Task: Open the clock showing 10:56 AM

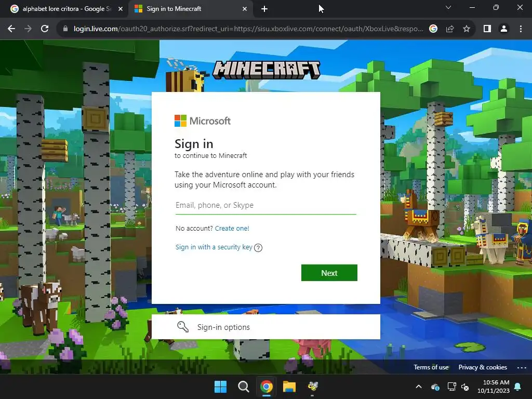Action: 494,387
